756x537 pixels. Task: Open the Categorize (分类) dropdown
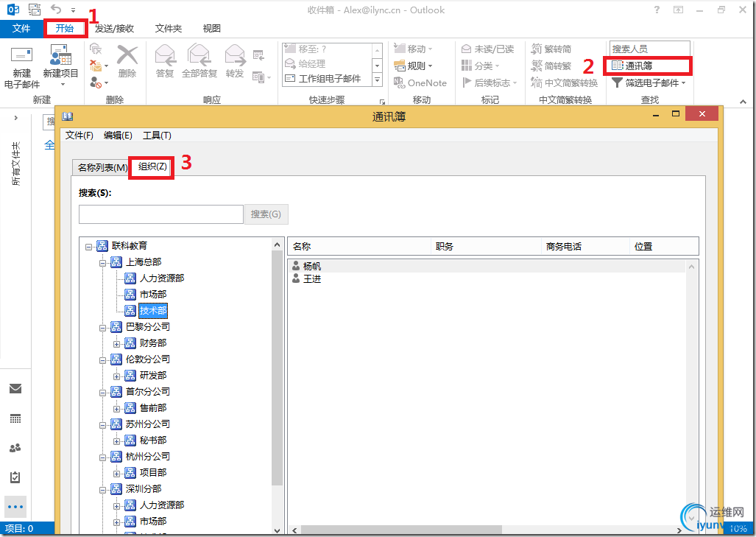pyautogui.click(x=480, y=66)
